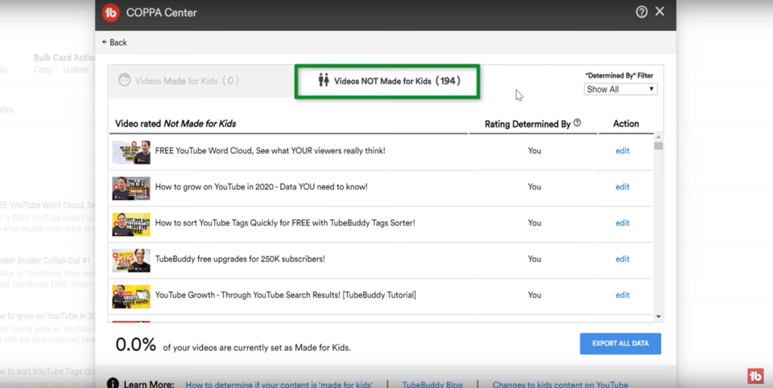The image size is (773, 388).
Task: Switch to Videos Made for Kids tab
Action: tap(179, 80)
